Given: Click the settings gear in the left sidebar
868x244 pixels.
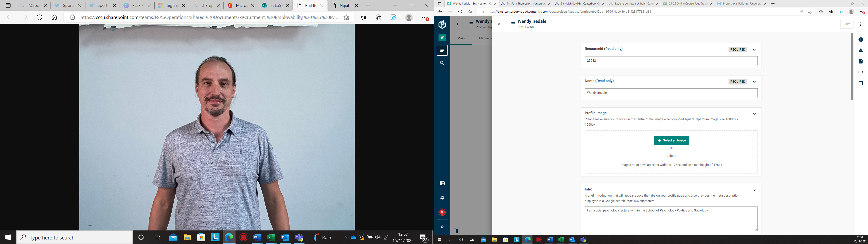Looking at the screenshot, I should click(x=442, y=198).
